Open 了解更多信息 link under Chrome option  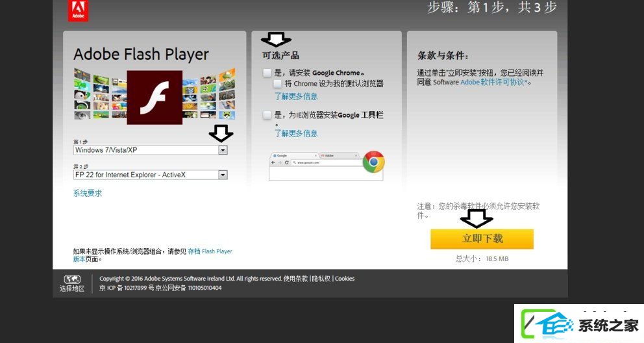click(x=296, y=97)
